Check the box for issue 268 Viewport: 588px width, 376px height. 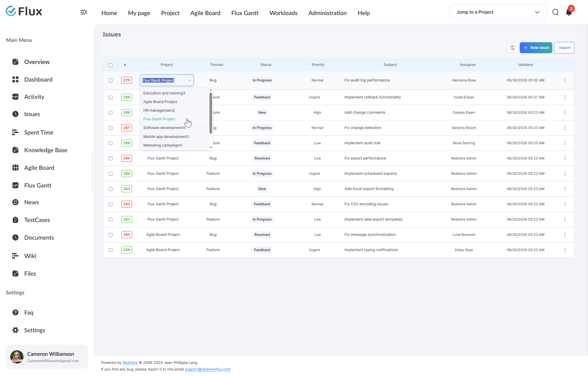pos(110,113)
